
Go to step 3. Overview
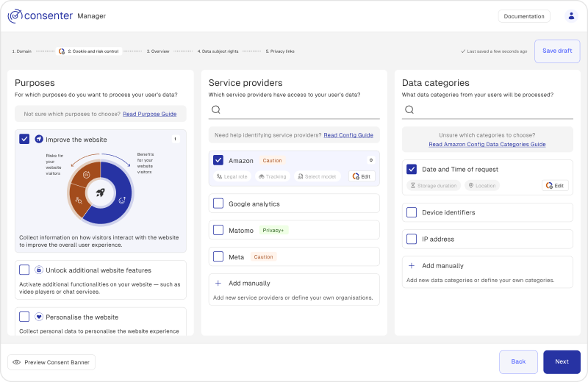coord(158,51)
